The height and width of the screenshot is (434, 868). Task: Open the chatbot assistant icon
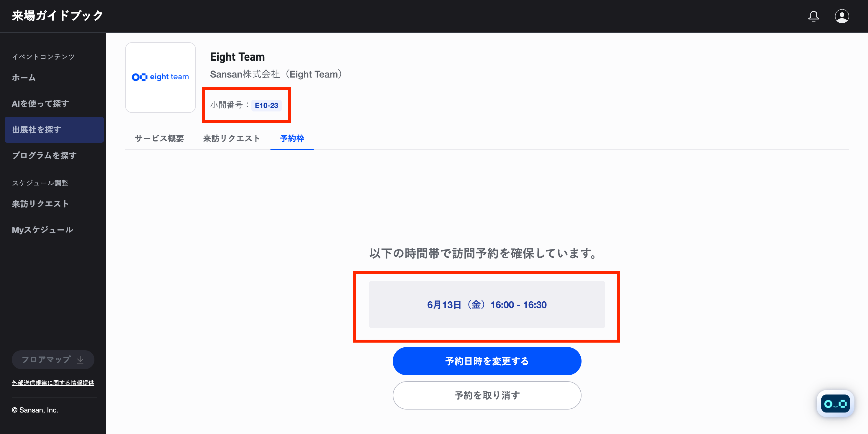coord(835,403)
